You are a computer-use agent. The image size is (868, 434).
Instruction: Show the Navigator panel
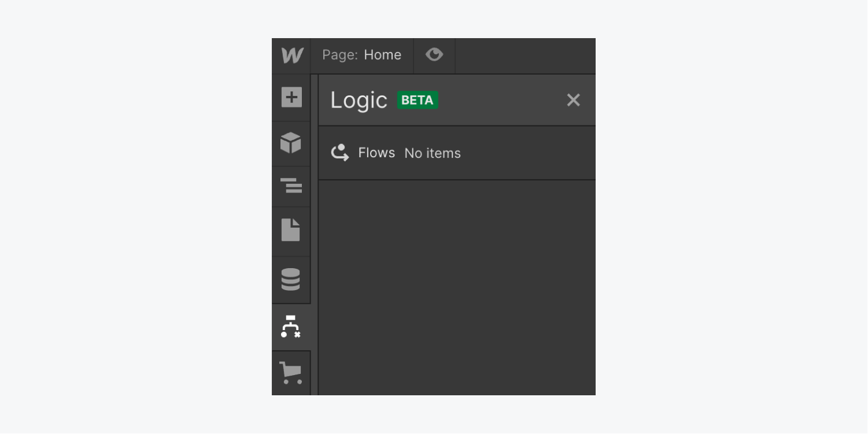coord(291,186)
